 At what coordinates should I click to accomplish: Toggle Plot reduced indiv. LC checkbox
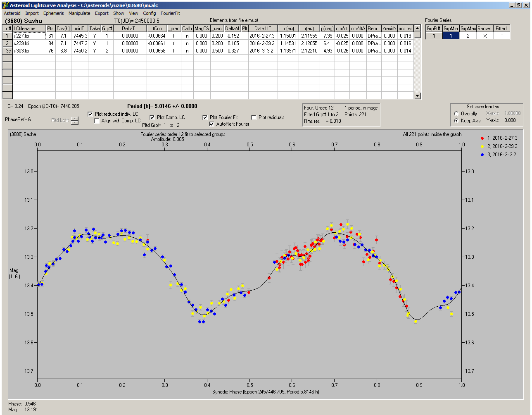pyautogui.click(x=90, y=114)
